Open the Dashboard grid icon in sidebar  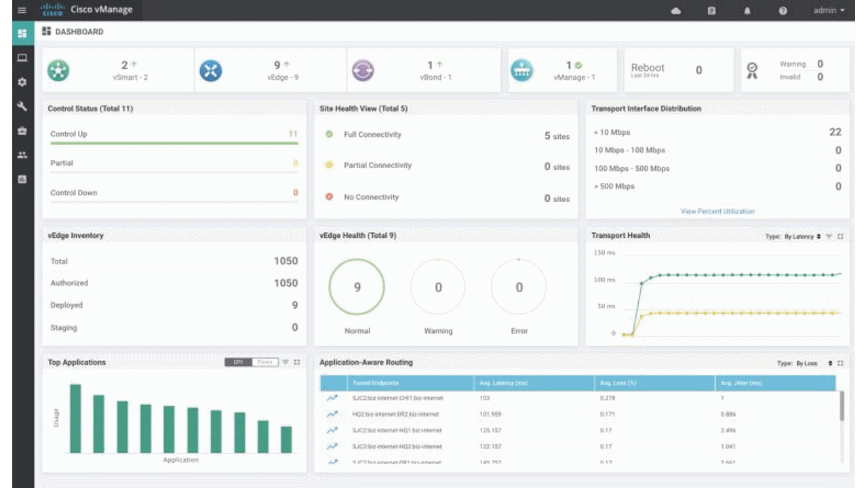[x=22, y=33]
